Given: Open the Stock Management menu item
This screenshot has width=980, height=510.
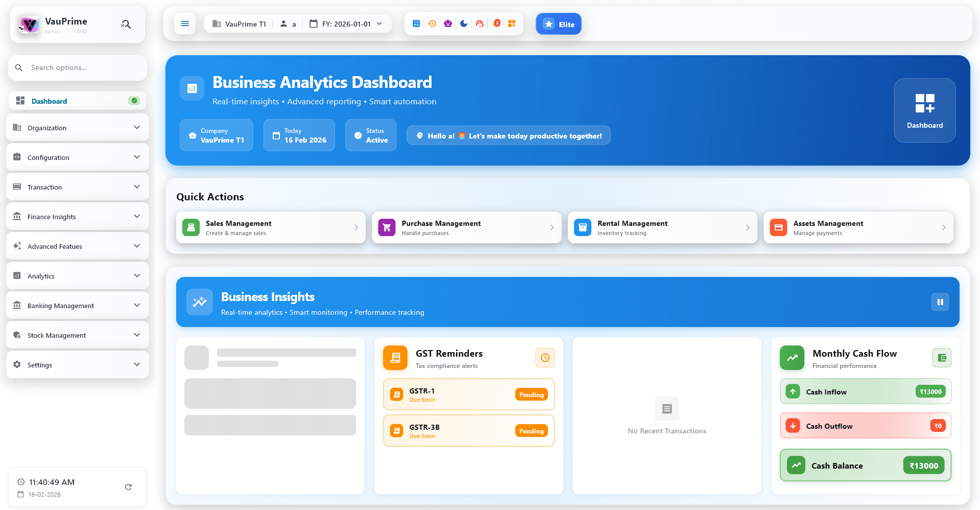Looking at the screenshot, I should (x=78, y=335).
